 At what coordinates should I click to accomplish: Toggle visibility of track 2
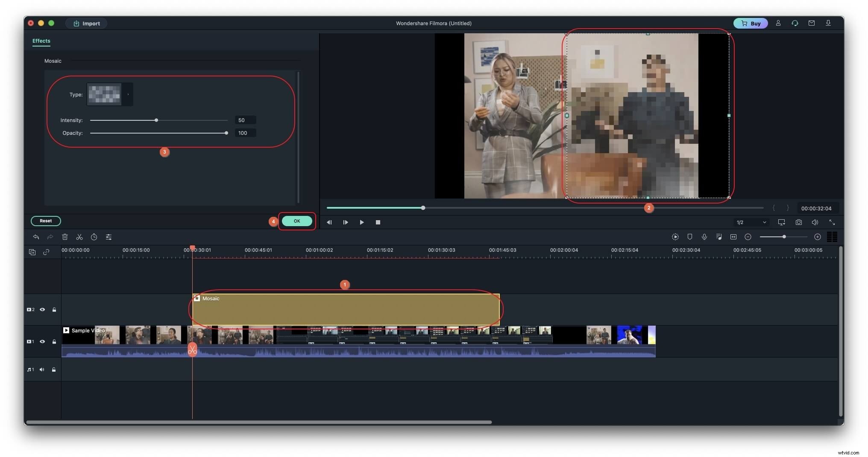(42, 309)
